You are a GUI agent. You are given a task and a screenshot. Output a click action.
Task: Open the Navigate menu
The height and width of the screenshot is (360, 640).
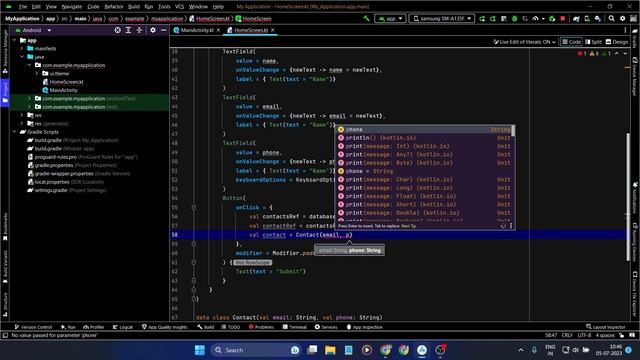(x=71, y=7)
